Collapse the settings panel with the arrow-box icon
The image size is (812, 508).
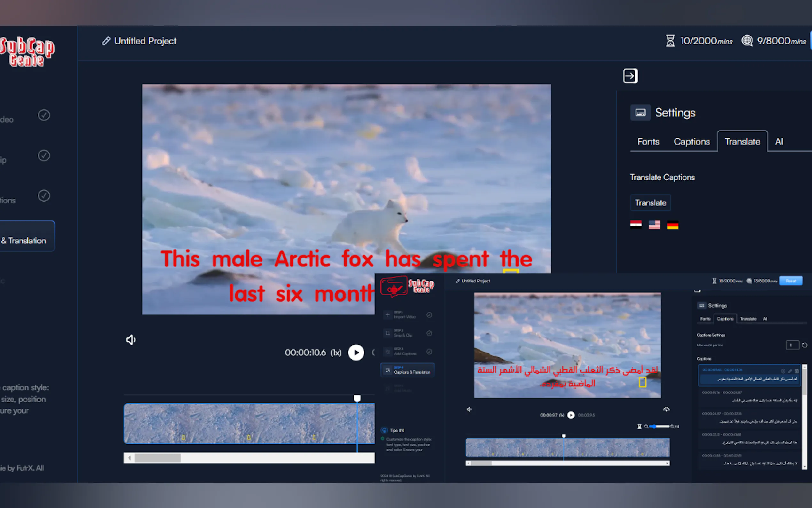(x=630, y=76)
